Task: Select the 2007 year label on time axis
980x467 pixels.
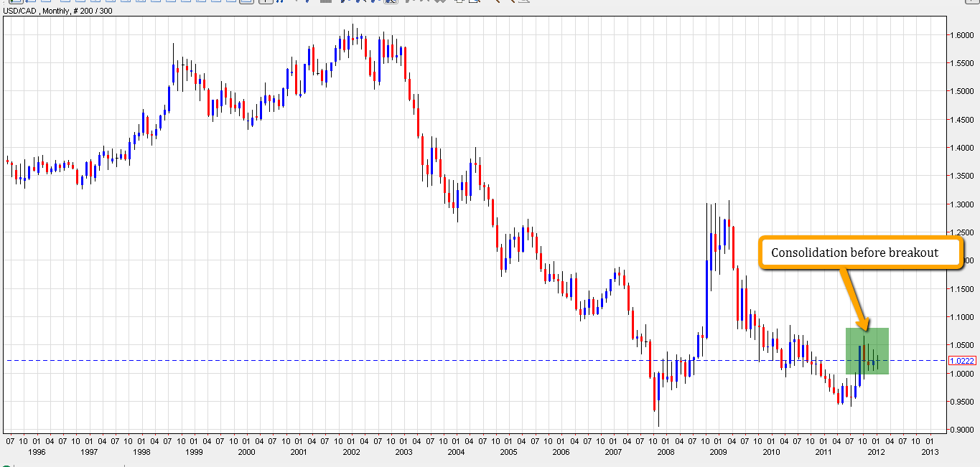Action: click(613, 453)
